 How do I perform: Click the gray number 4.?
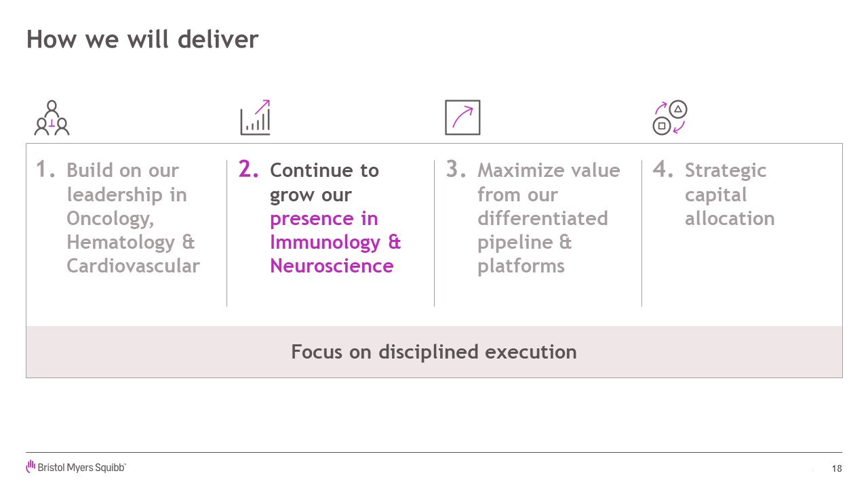pos(663,169)
